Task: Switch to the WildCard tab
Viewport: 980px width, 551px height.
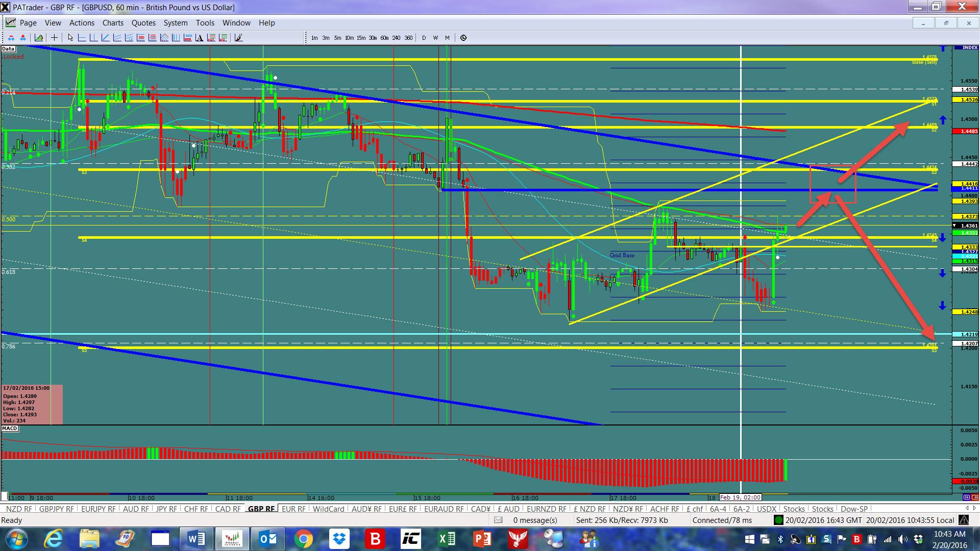Action: point(328,509)
